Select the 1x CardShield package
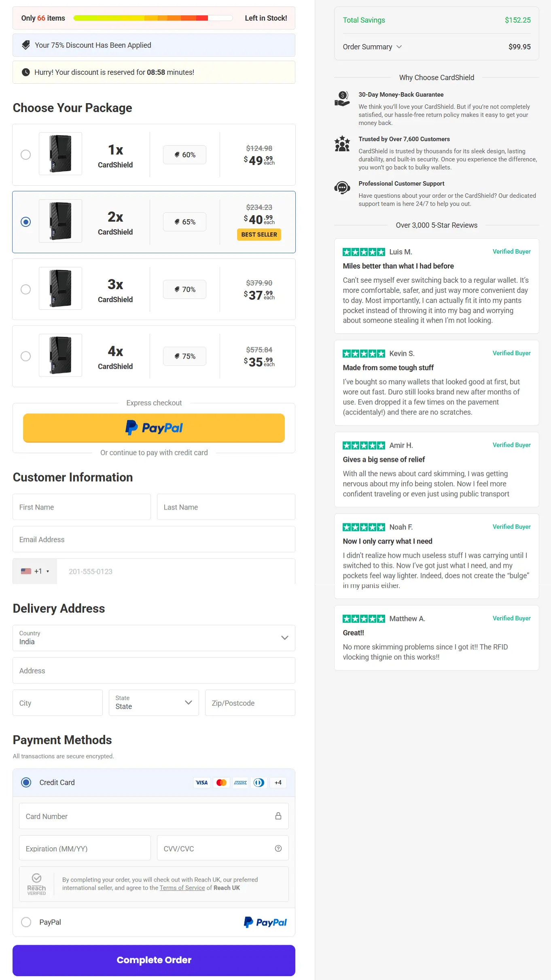Image resolution: width=551 pixels, height=980 pixels. click(26, 155)
